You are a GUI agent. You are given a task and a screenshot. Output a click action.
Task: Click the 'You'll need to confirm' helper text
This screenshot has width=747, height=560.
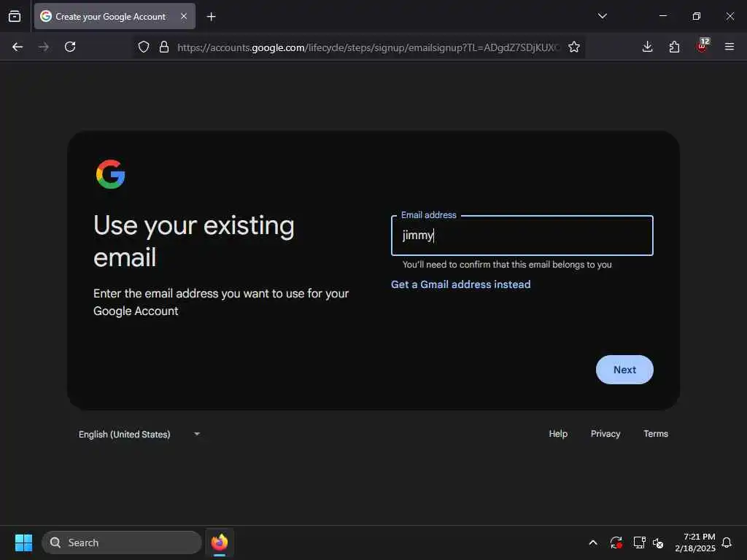507,264
